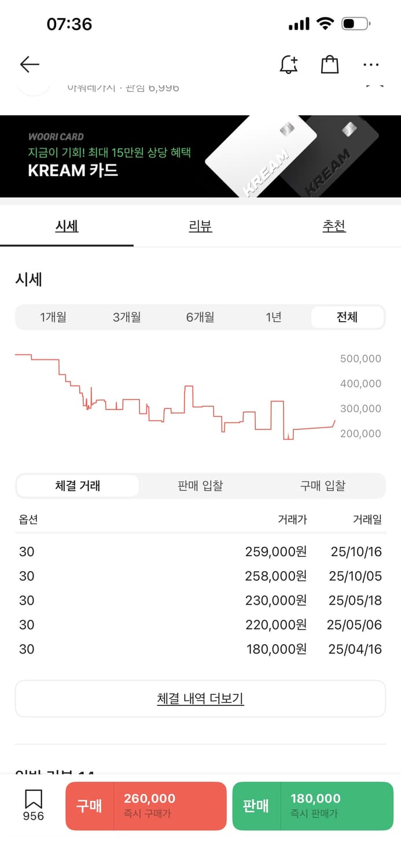Switch to the 리뷰 tab
This screenshot has height=868, width=401.
[x=200, y=226]
